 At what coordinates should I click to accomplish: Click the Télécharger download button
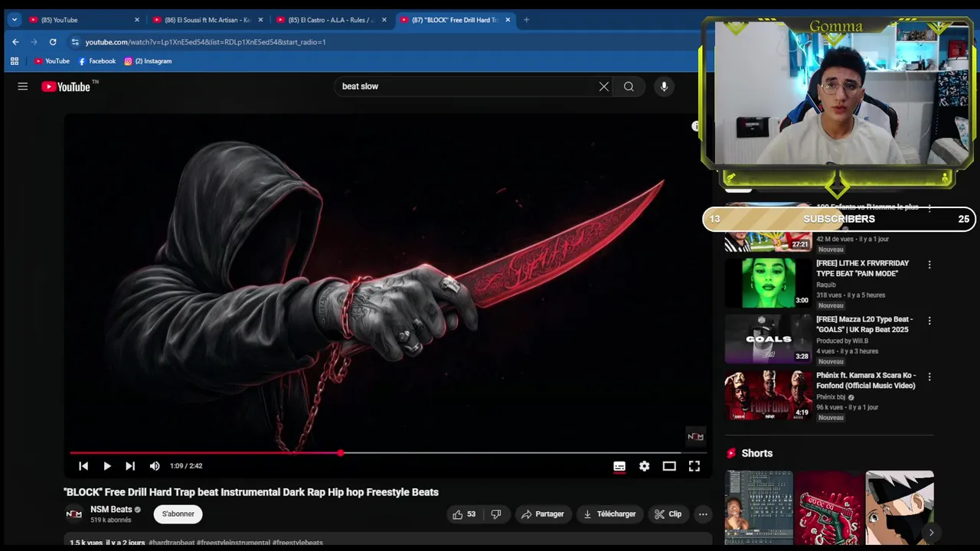pos(609,514)
